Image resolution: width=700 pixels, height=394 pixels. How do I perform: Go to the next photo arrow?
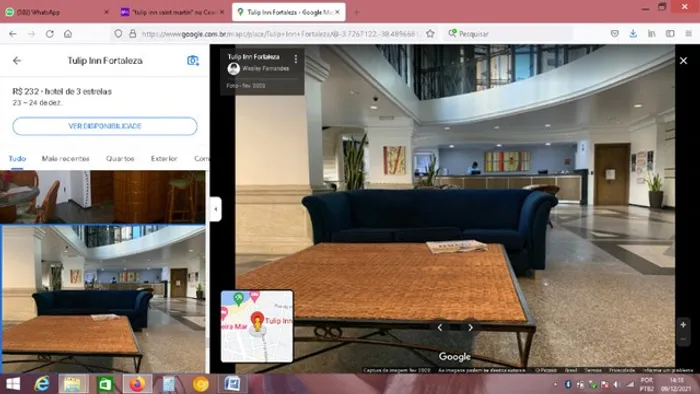[x=471, y=328]
